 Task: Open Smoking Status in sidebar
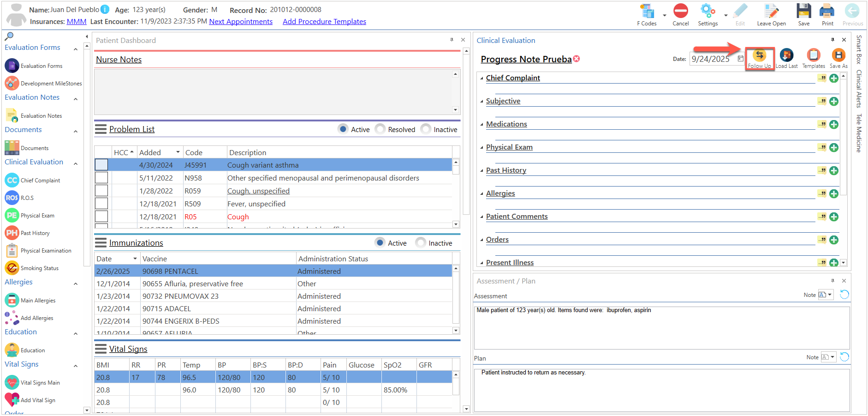coord(32,268)
